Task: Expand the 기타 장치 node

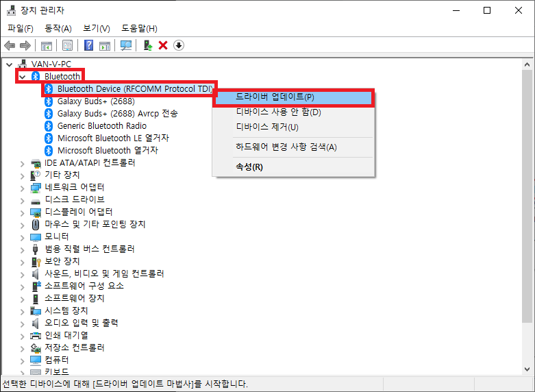Action: click(23, 176)
